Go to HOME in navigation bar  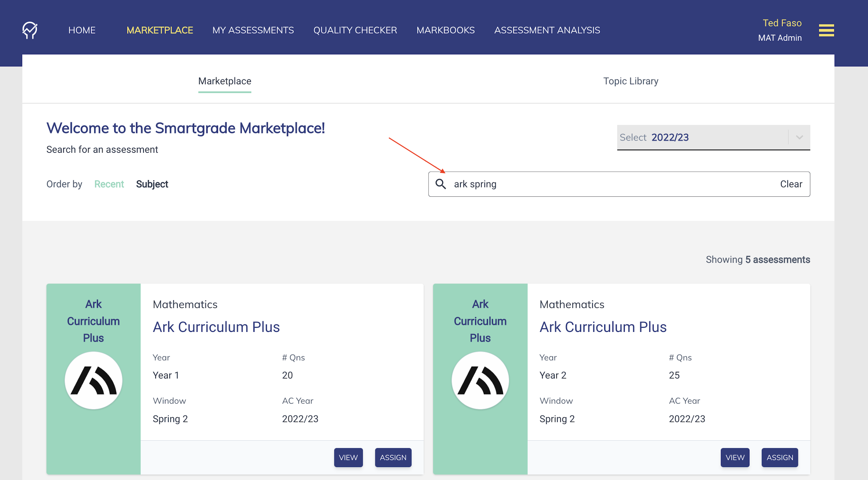click(x=82, y=30)
